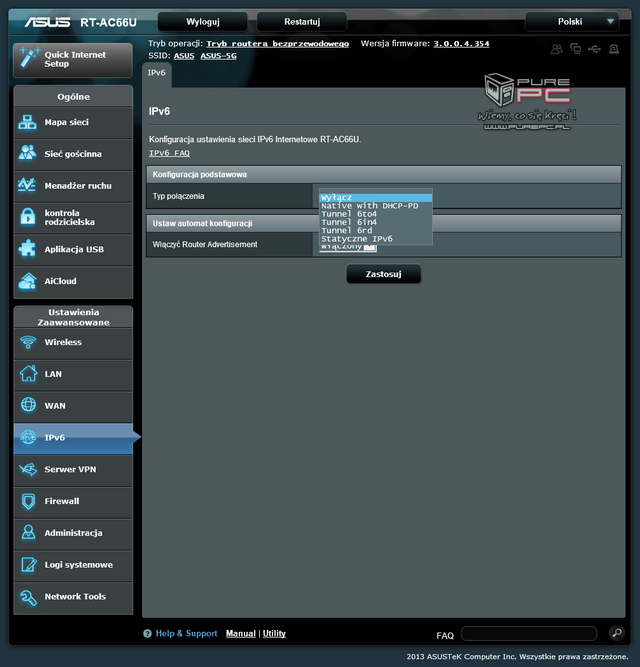This screenshot has width=640, height=667.
Task: Open kontrola rodzicielska padlock icon
Action: [x=28, y=217]
